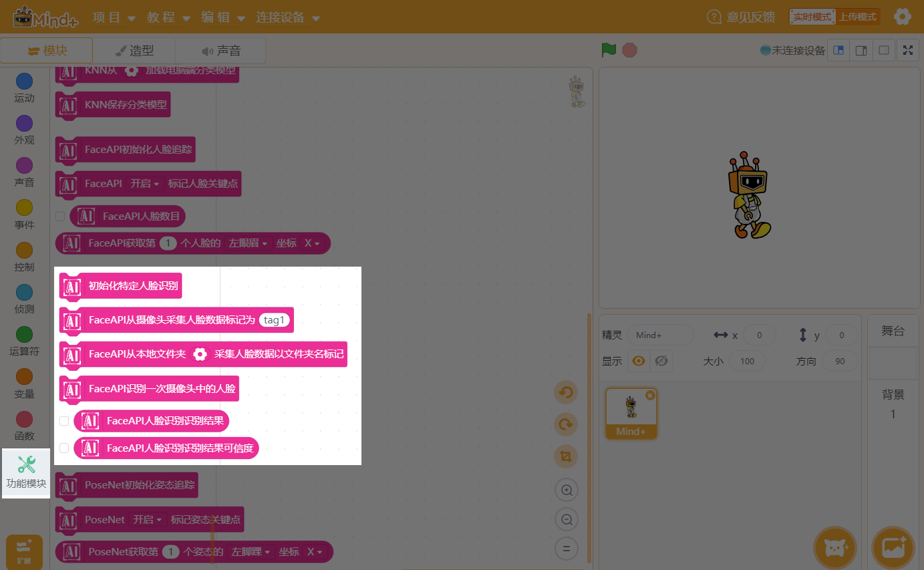This screenshot has width=924, height=570.
Task: Open 左脚踝 dropdown in PoseNet block
Action: click(251, 552)
